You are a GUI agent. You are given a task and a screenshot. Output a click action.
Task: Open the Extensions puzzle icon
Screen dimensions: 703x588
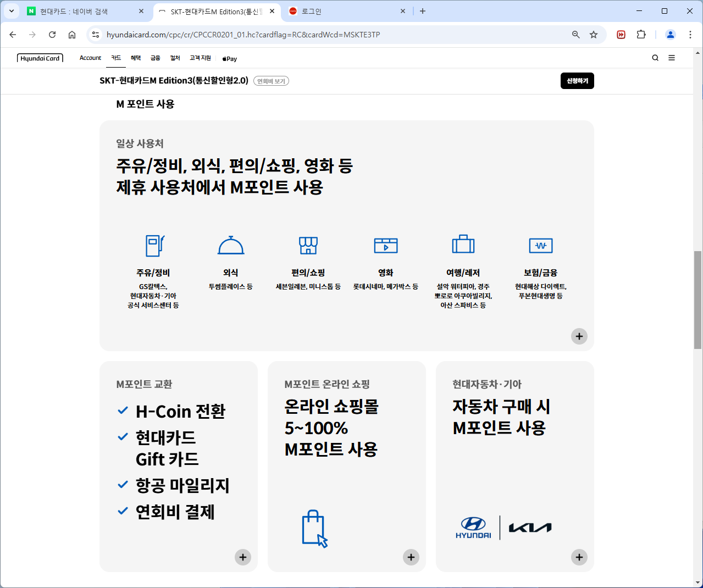coord(641,35)
